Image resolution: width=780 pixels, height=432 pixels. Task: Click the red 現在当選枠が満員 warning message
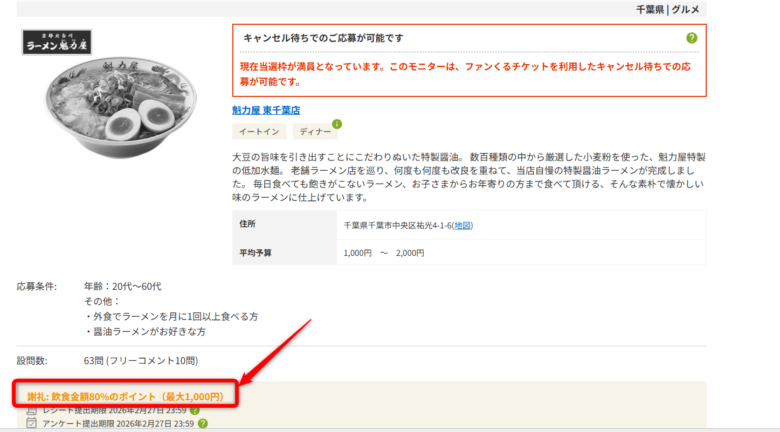[468, 73]
